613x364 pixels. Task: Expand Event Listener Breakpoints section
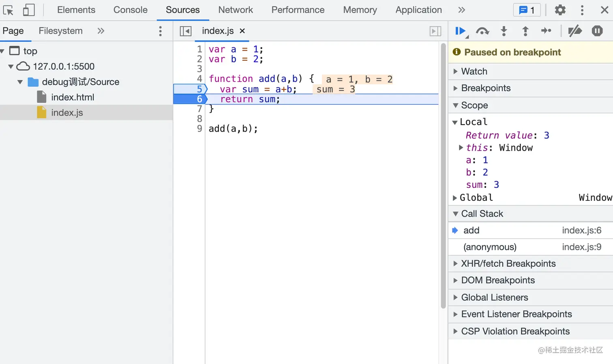(530, 314)
